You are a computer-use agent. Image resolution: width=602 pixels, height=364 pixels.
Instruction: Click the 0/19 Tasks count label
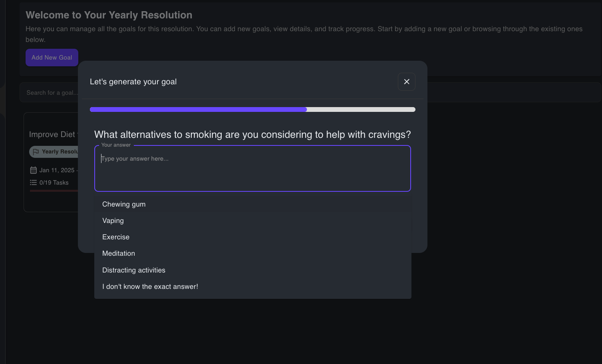(x=54, y=183)
